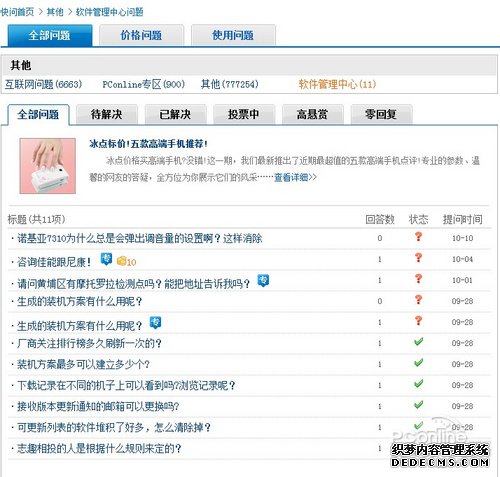This screenshot has height=477, width=500.
Task: Click the green checkmark on the 接收版本更新通知 row
Action: [418, 405]
